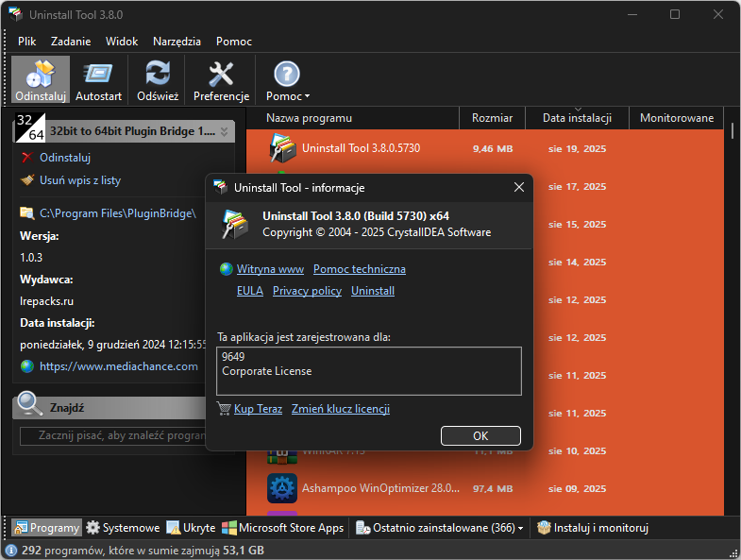Open the Plik menu
This screenshot has height=560, width=741.
click(27, 42)
